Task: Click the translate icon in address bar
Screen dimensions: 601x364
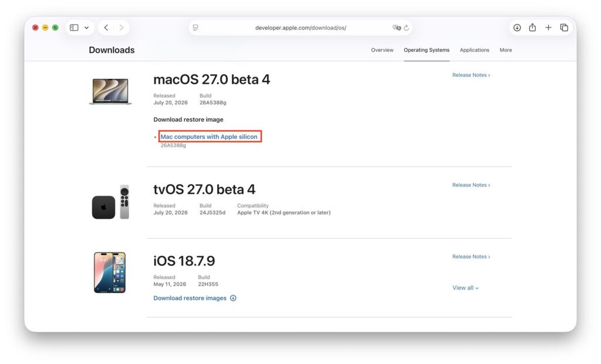Action: click(x=396, y=28)
